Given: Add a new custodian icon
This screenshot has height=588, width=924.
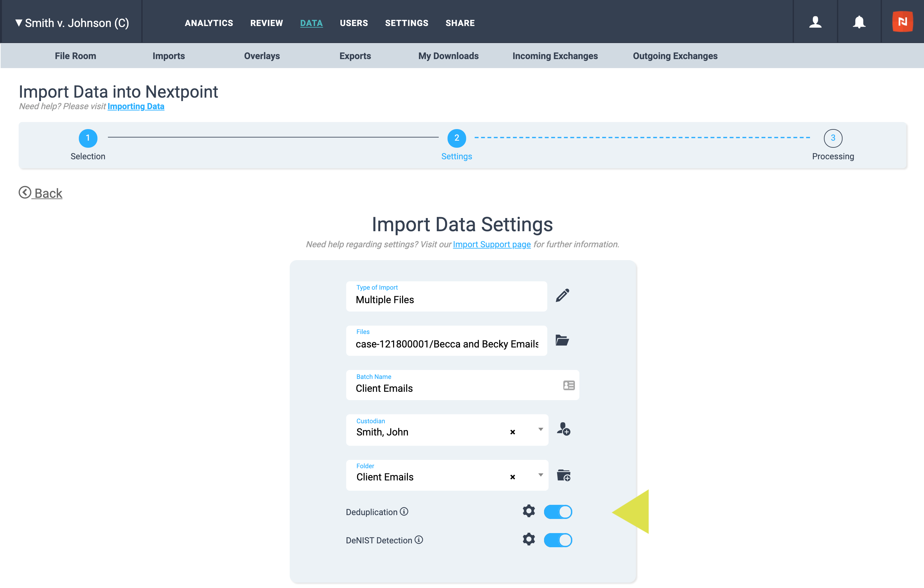Looking at the screenshot, I should pos(564,429).
